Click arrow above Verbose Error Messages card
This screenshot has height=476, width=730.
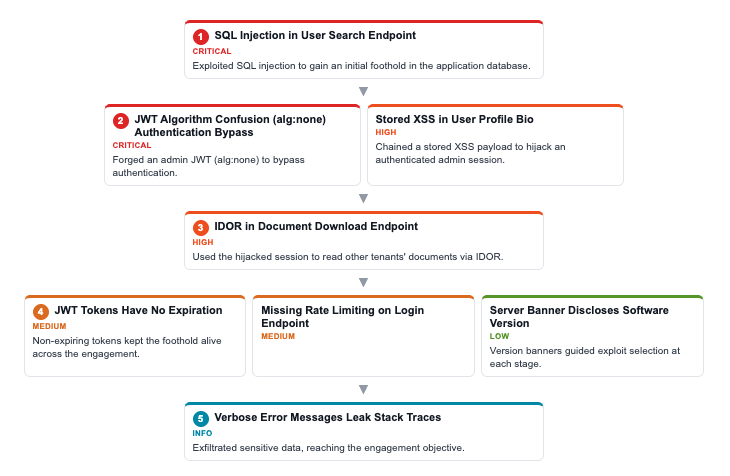tap(364, 389)
